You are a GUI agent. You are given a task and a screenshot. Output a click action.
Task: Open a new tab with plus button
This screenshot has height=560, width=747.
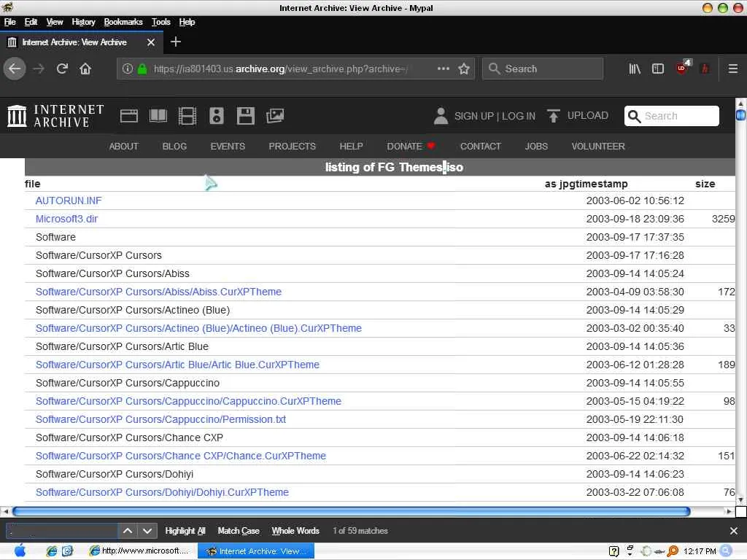[x=175, y=42]
